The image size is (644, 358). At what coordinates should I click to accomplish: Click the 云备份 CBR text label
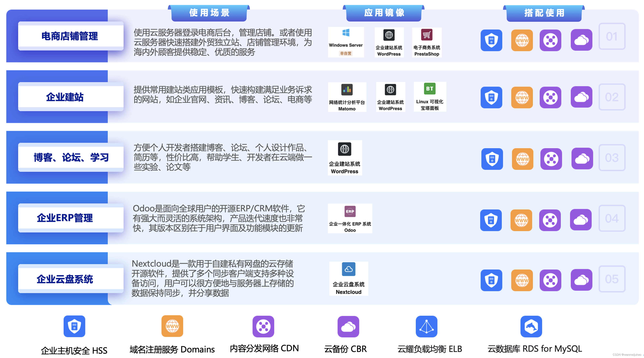tap(346, 349)
